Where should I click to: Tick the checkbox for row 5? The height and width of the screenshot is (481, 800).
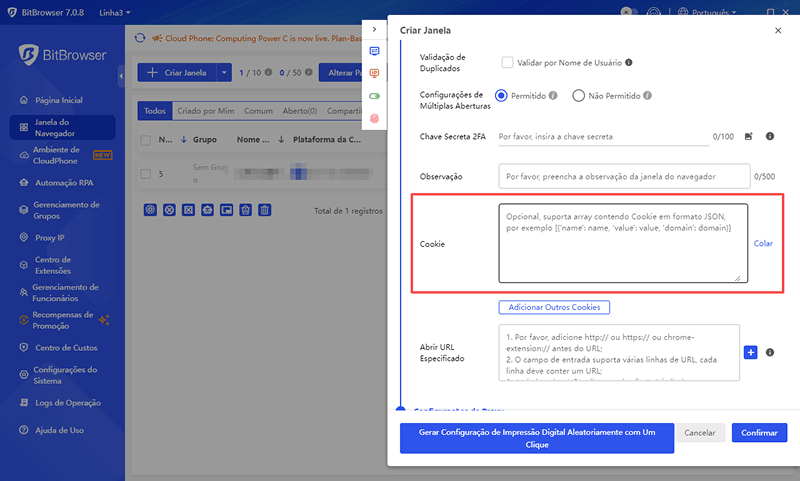point(145,174)
